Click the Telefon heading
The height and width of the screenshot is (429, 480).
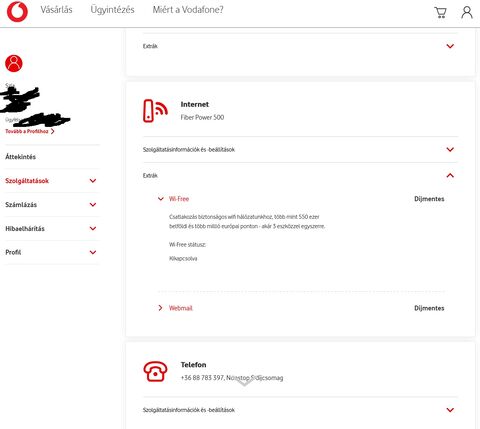193,365
